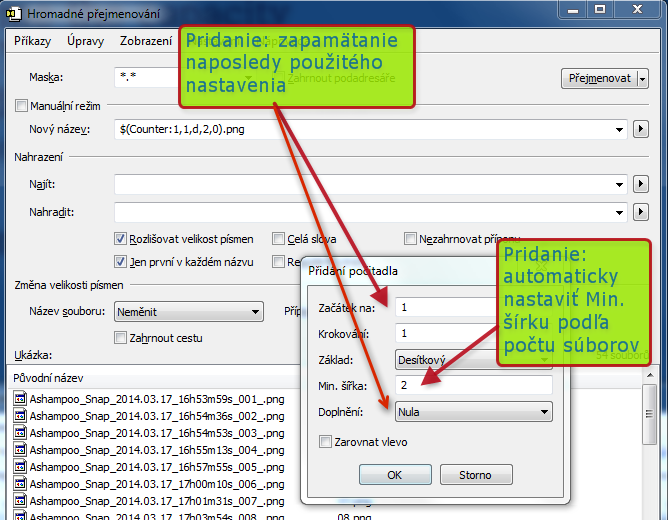Select file ending 16h53m59s_001_.png
668x520 pixels.
click(x=157, y=399)
